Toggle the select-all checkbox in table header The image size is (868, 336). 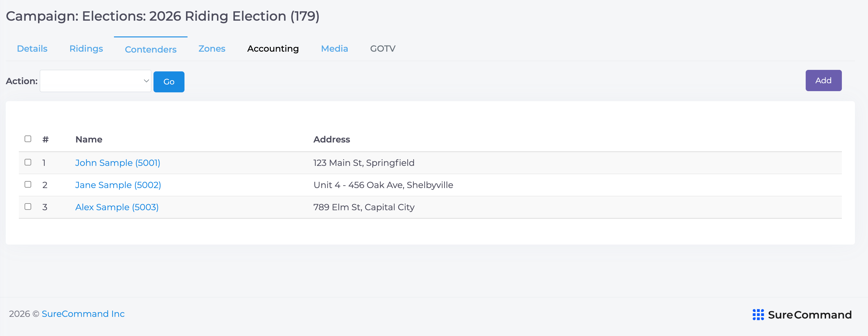(x=28, y=139)
